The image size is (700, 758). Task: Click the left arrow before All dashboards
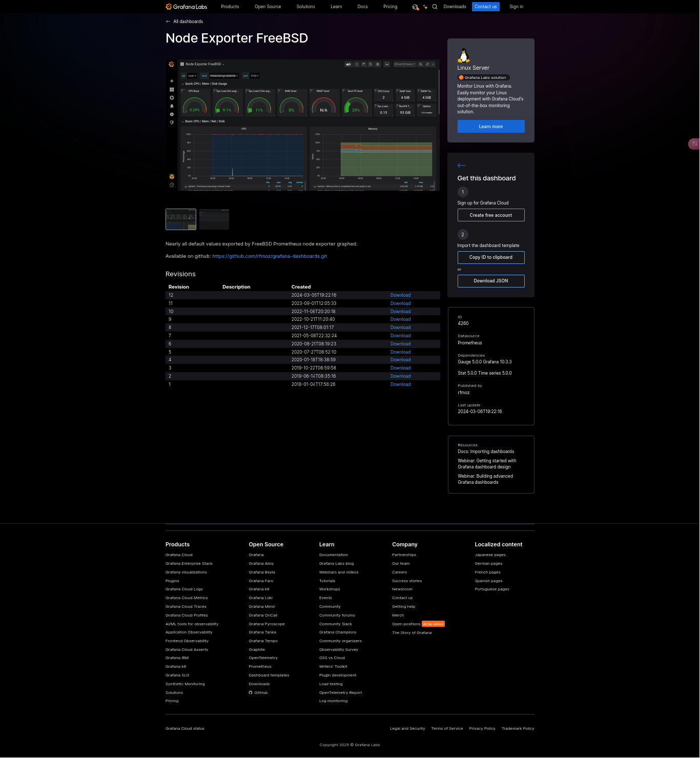pos(168,22)
